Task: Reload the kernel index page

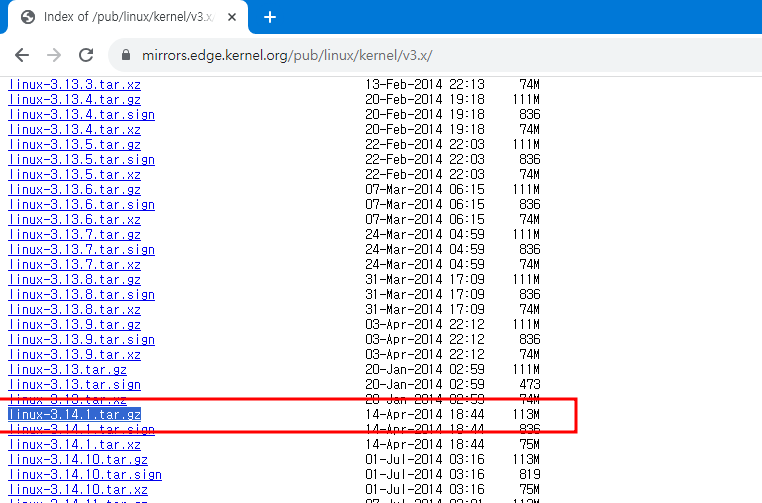Action: (86, 55)
